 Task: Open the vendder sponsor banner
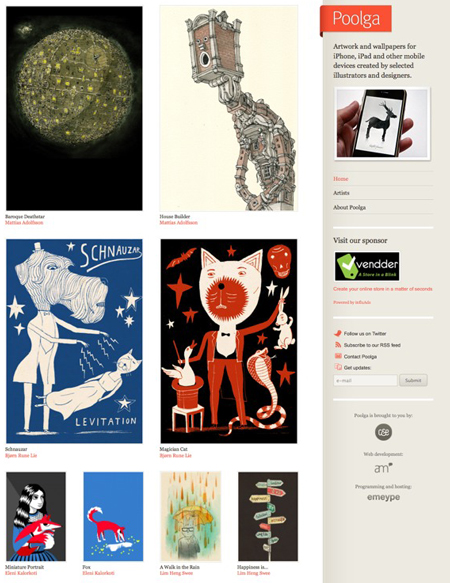[367, 266]
